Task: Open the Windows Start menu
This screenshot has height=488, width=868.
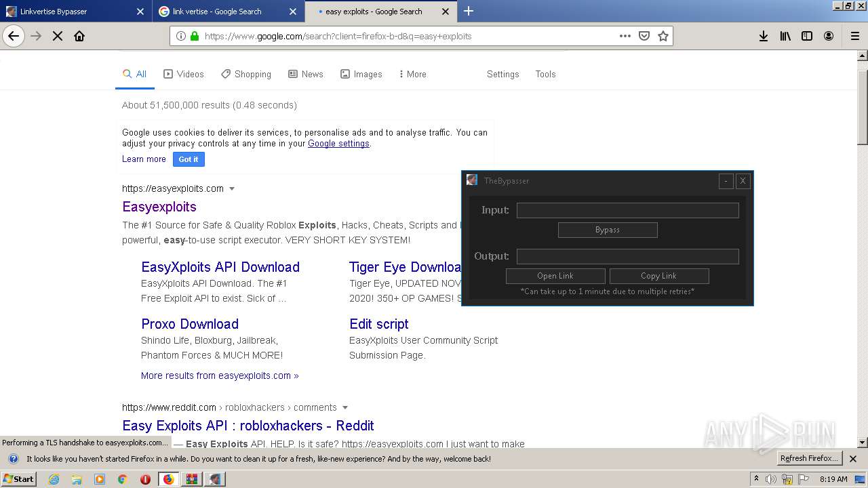Action: pyautogui.click(x=18, y=479)
